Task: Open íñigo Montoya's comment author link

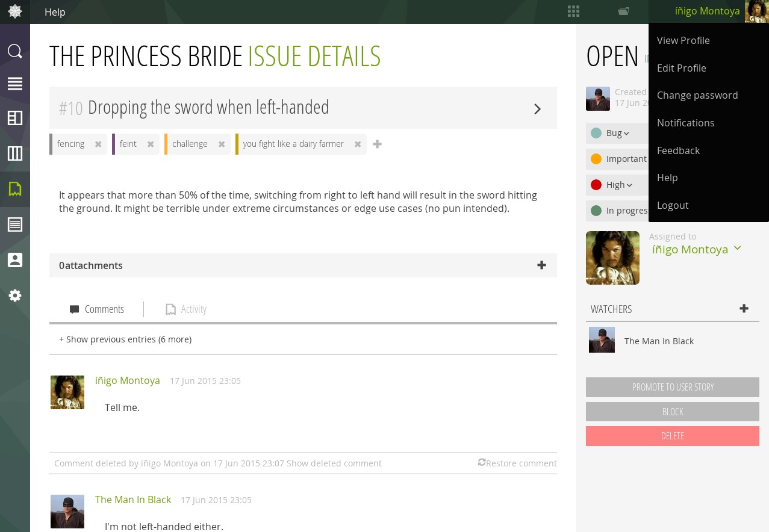Action: coord(128,380)
